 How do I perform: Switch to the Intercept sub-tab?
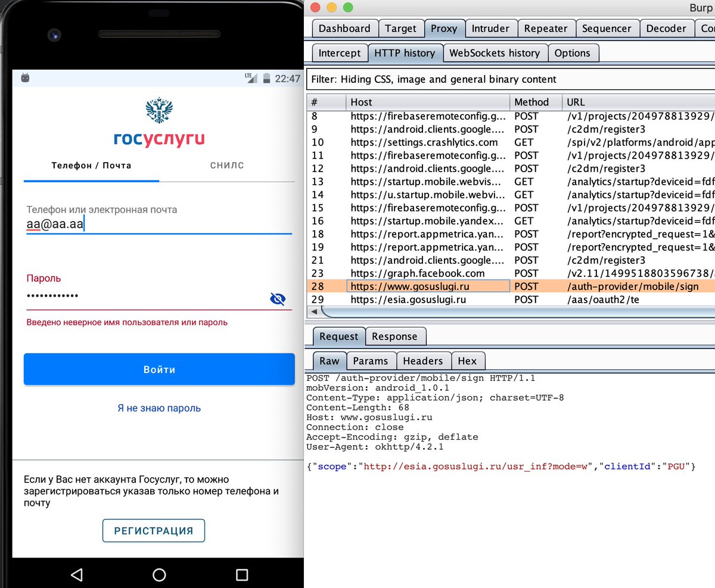pyautogui.click(x=340, y=53)
